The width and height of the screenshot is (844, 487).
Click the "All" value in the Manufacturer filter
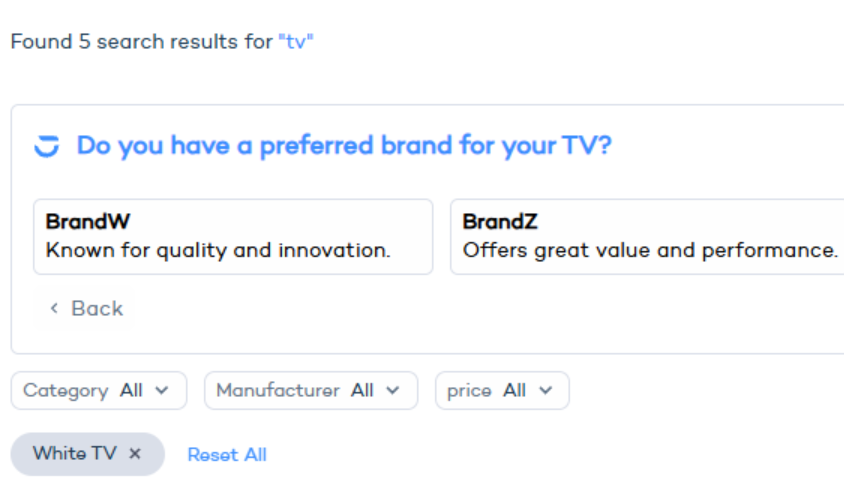point(362,391)
